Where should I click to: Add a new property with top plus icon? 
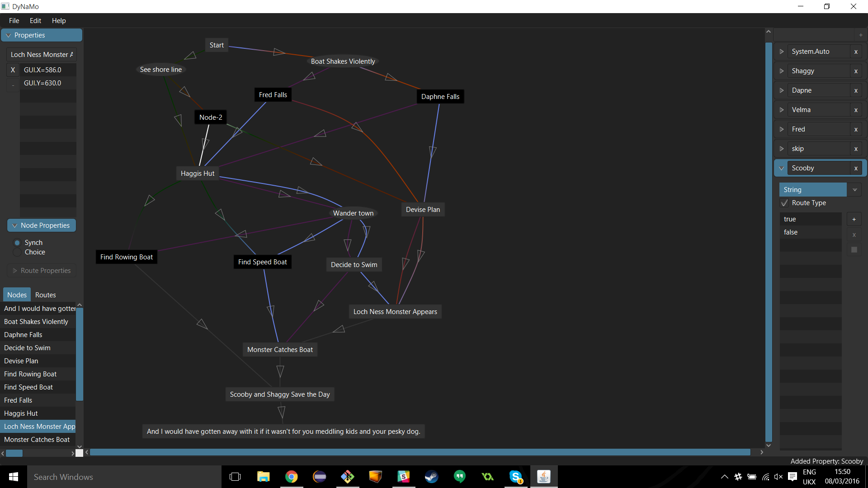click(x=860, y=35)
